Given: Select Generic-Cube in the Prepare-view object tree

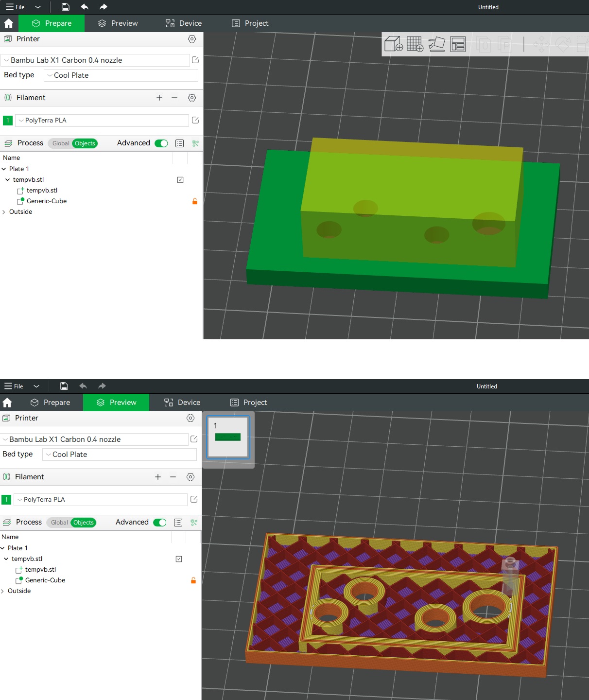Looking at the screenshot, I should 47,201.
